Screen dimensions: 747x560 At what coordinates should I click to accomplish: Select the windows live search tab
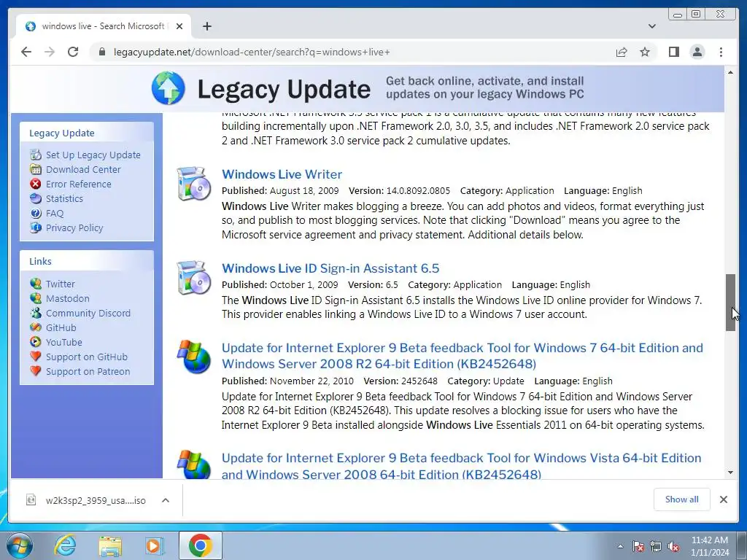coord(104,26)
